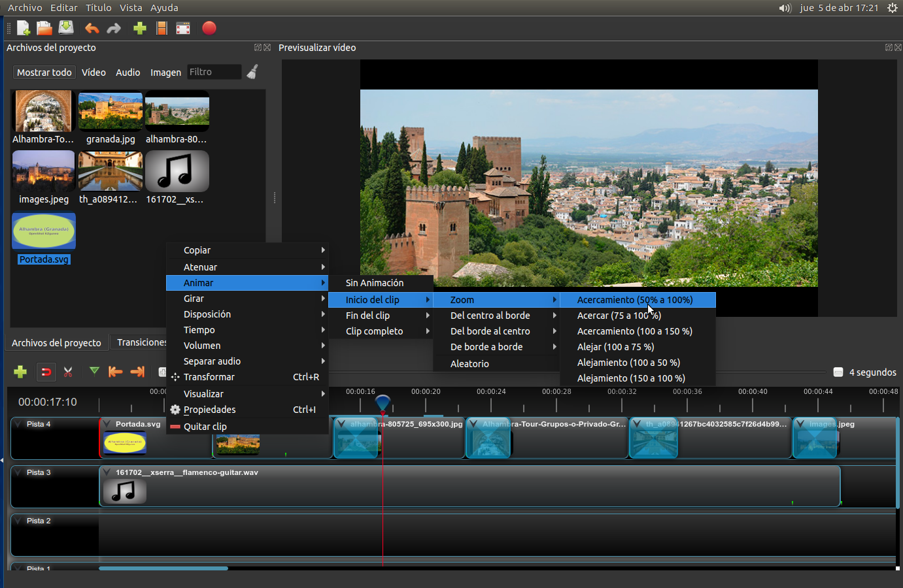Open the Pista 3 track menu arrow
The image size is (903, 588).
(x=18, y=472)
